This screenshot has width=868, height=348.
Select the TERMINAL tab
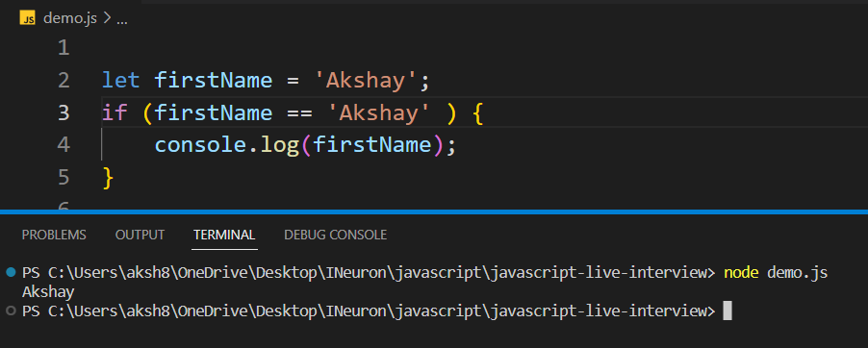coord(224,235)
